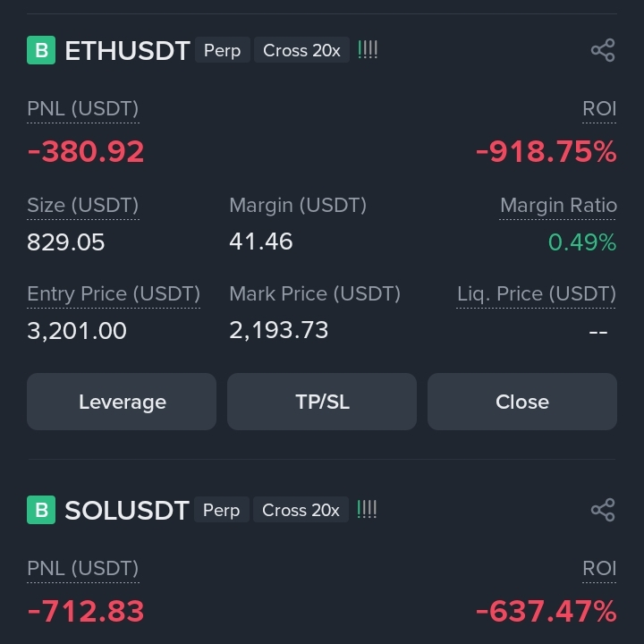
Task: Tap the Liq. Price (USDT) label
Action: point(537,294)
